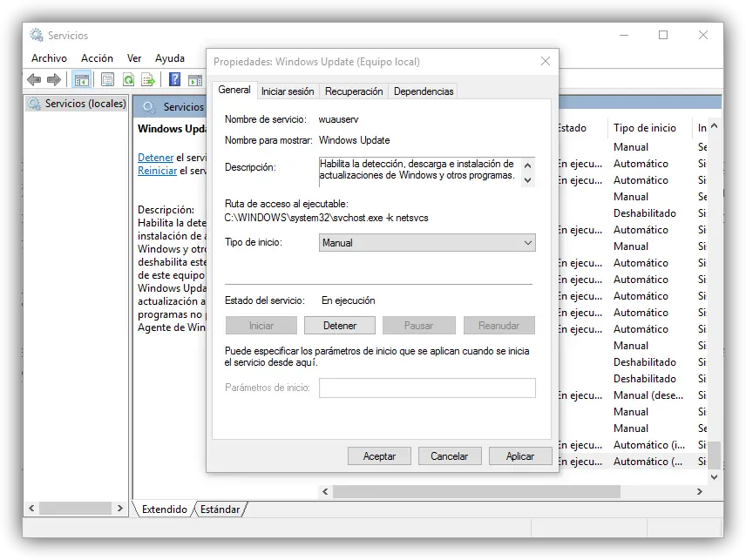Click the Aceptar button
Viewport: 746px width, 560px height.
tap(379, 455)
